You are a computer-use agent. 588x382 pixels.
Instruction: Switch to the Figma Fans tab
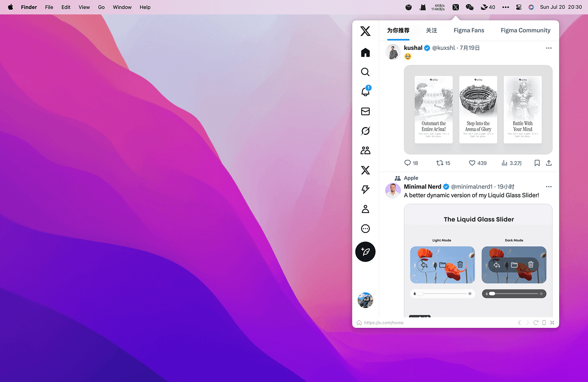click(x=469, y=30)
